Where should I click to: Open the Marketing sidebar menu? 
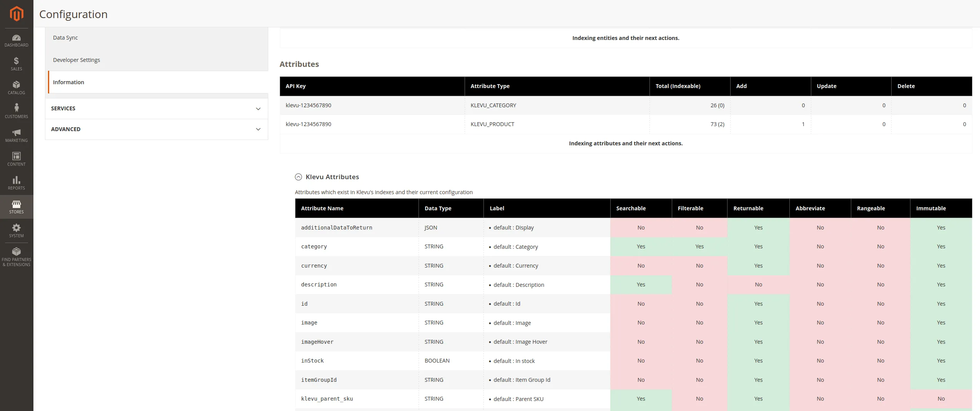pyautogui.click(x=17, y=136)
